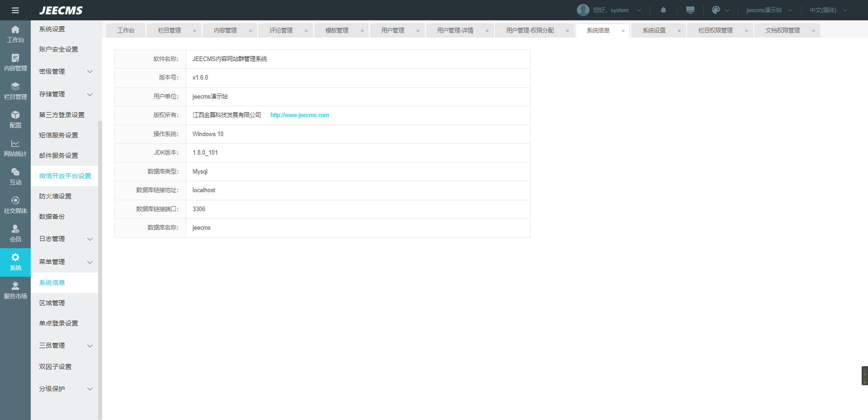Click the notification bell icon
This screenshot has height=420, width=868.
(663, 10)
